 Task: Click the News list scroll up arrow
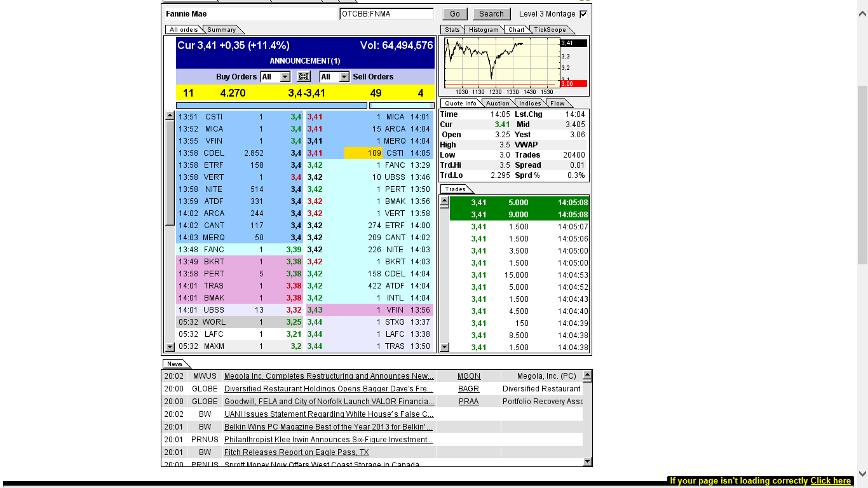[x=587, y=375]
